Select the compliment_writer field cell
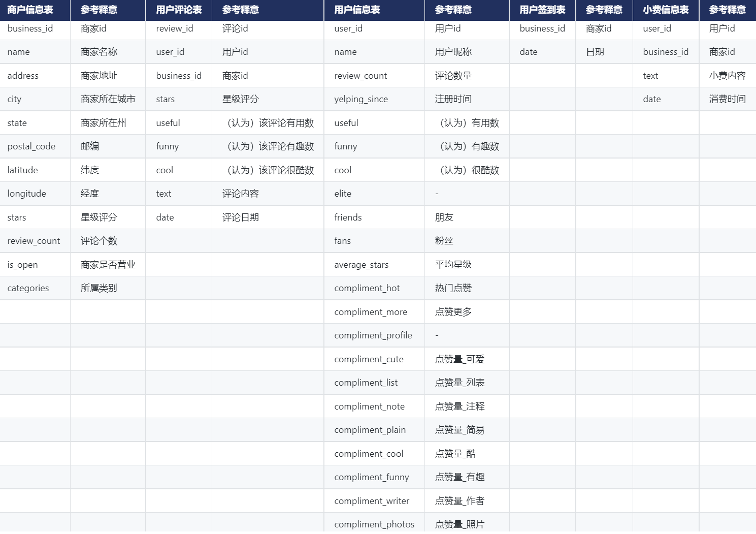Image resolution: width=756 pixels, height=534 pixels. click(374, 501)
